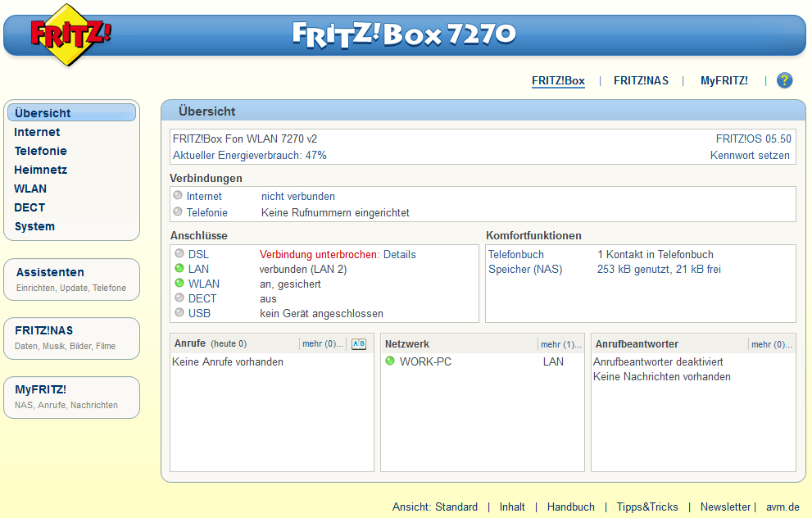This screenshot has width=812, height=518.
Task: Open the System sidebar menu
Action: click(x=34, y=226)
